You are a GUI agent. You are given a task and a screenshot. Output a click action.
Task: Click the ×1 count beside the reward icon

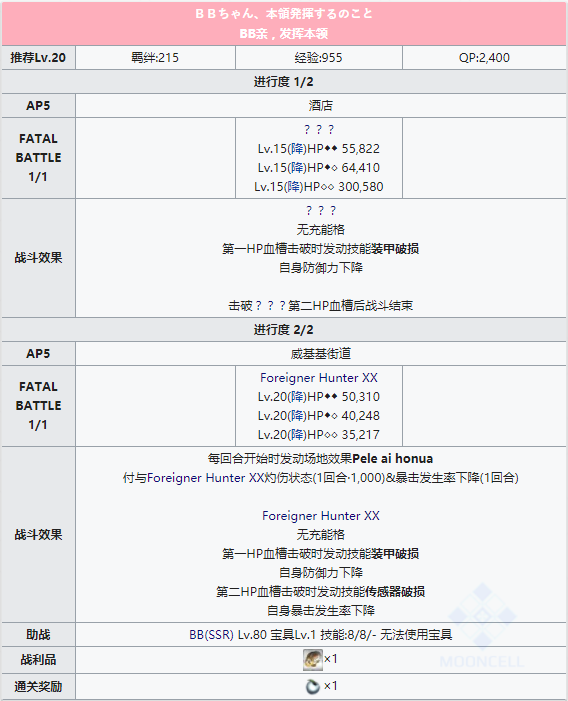pos(331,686)
